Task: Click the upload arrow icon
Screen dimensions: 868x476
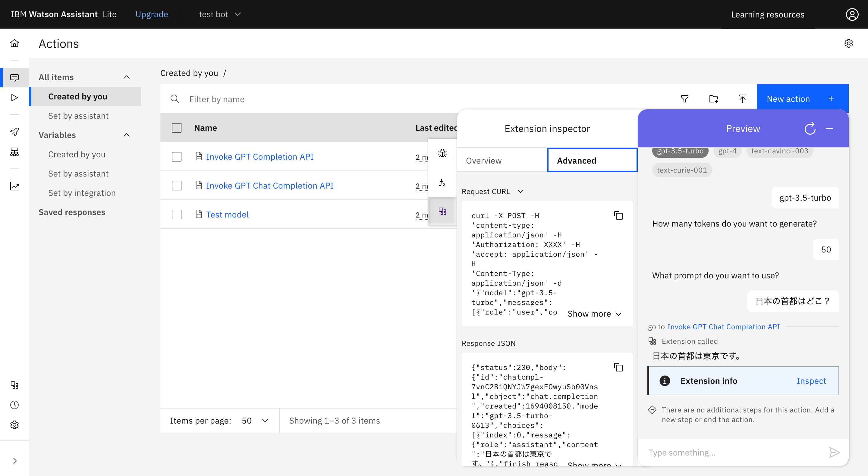Action: [742, 99]
